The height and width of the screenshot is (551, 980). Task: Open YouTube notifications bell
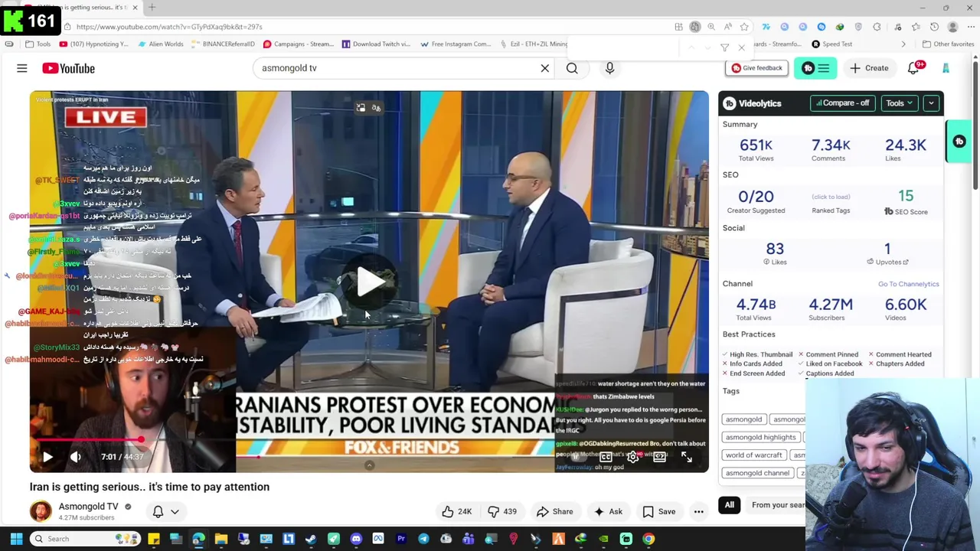pyautogui.click(x=913, y=68)
